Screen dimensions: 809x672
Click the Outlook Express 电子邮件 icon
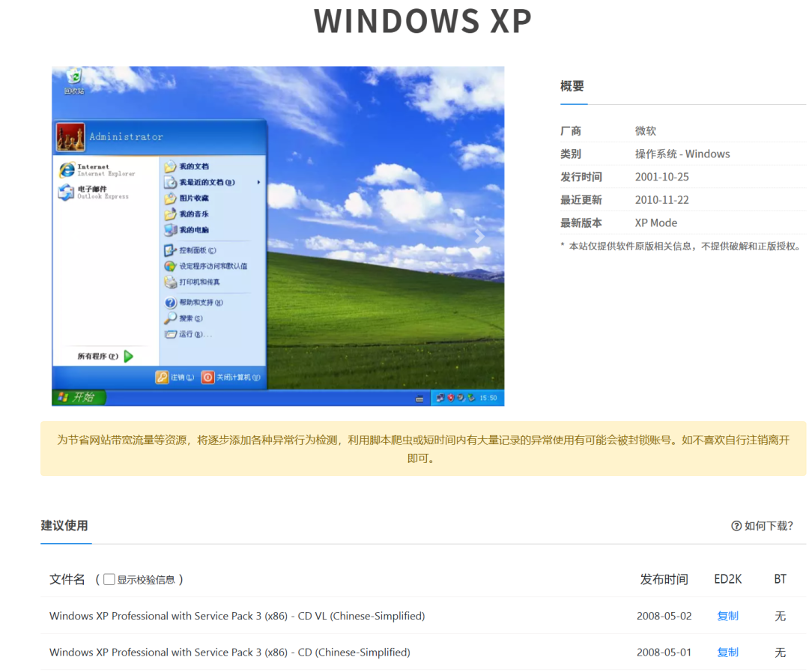click(66, 193)
